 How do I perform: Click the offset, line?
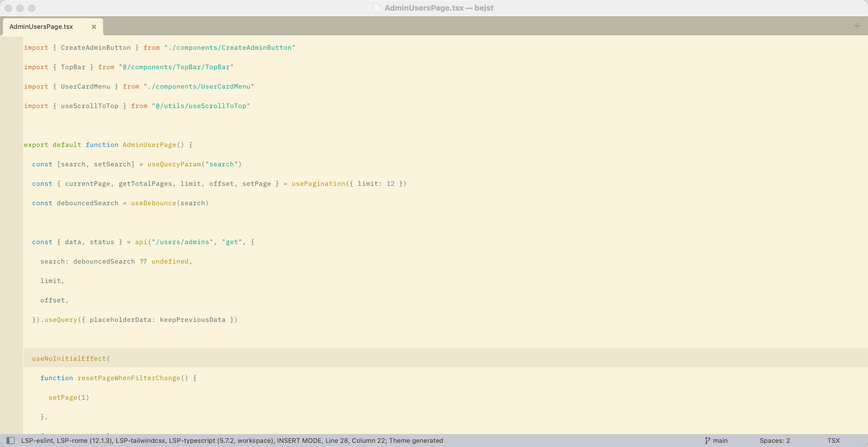(54, 300)
